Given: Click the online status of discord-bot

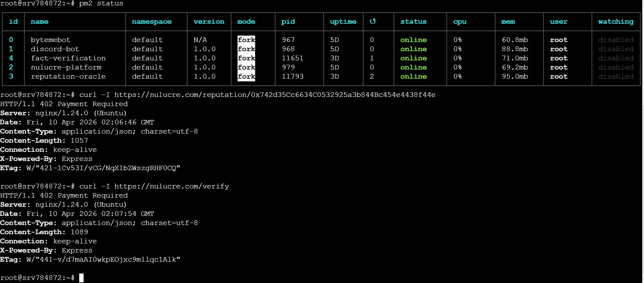Looking at the screenshot, I should click(x=414, y=49).
